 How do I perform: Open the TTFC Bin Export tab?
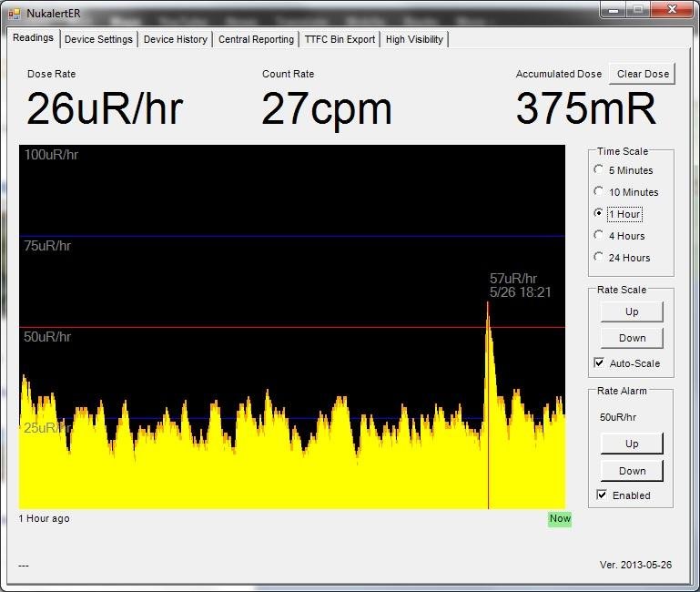click(x=340, y=39)
